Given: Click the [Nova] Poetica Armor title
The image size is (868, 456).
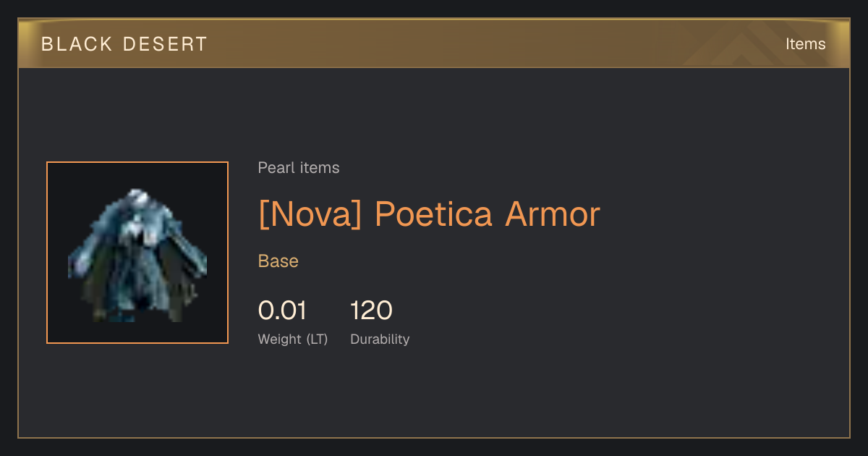Looking at the screenshot, I should [x=429, y=214].
